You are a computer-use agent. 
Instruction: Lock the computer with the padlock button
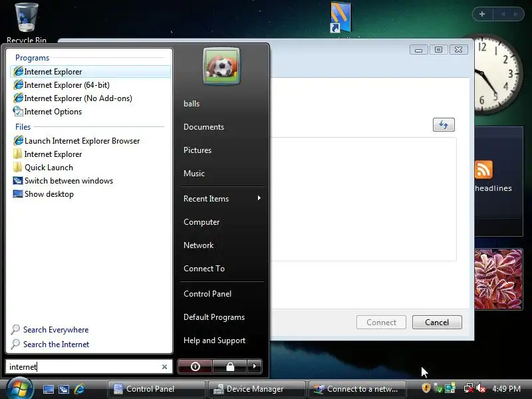click(230, 366)
